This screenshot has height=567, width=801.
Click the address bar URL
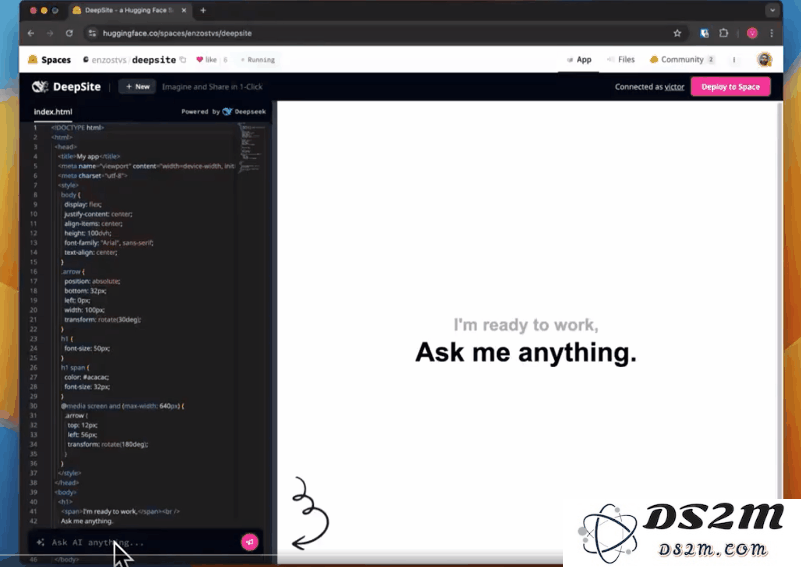coord(177,33)
